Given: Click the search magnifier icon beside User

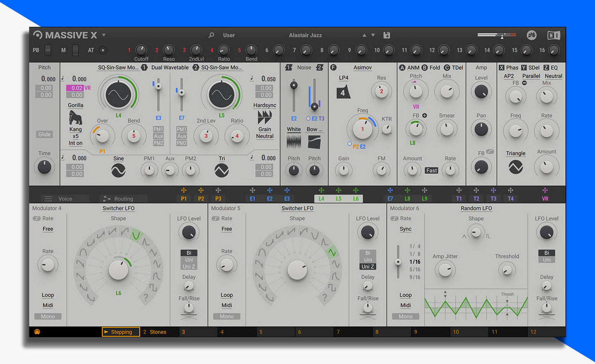Looking at the screenshot, I should (212, 35).
